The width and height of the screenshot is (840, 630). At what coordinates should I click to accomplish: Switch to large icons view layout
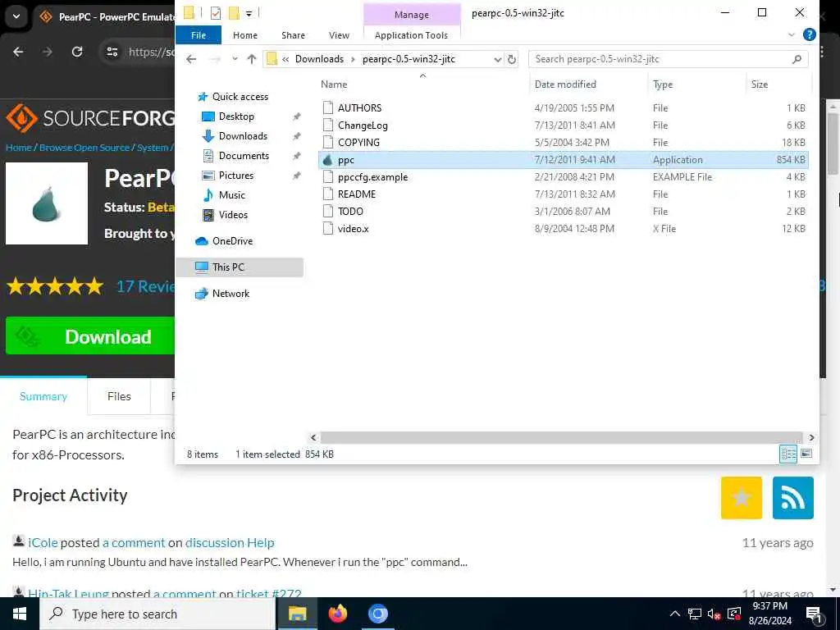click(806, 454)
